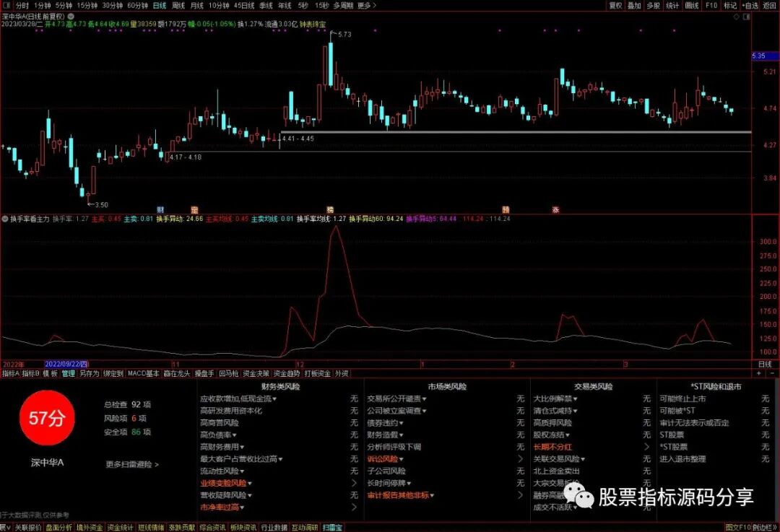Select the 30分钟 period
Image resolution: width=780 pixels, height=532 pixels.
(112, 6)
